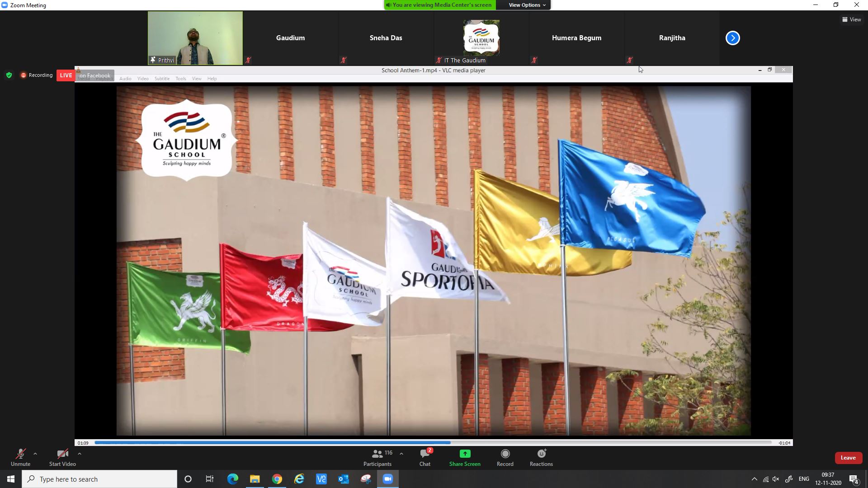Select the IT The Gaudium participant tile
868x488 pixels.
[x=481, y=38]
